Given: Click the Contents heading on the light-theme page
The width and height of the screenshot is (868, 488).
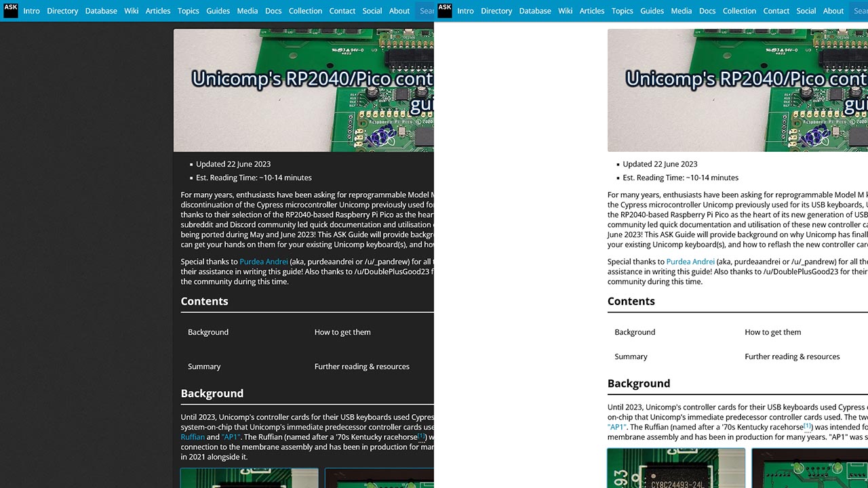Looking at the screenshot, I should point(631,302).
